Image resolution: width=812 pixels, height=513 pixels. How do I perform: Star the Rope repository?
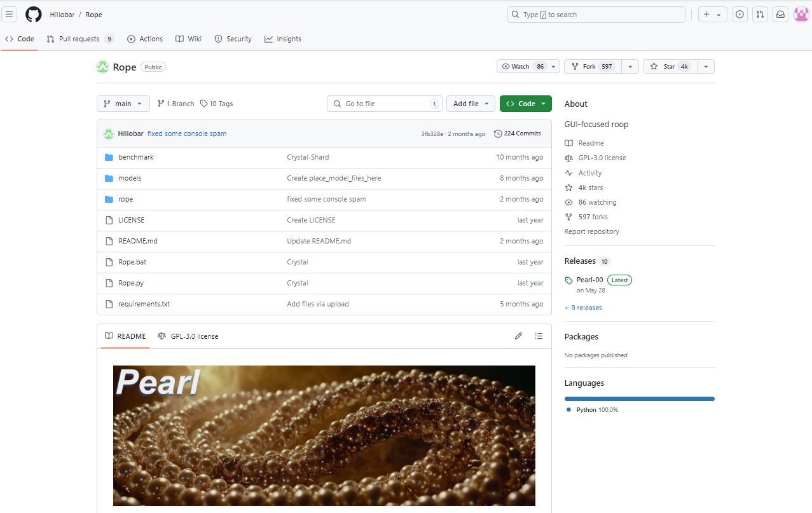click(669, 67)
